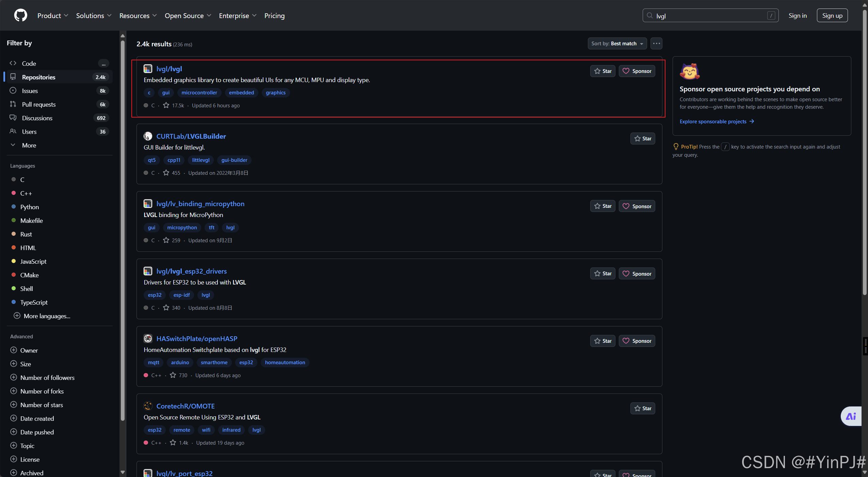The width and height of the screenshot is (868, 477).
Task: Click the three-dot options icon beside sort
Action: coord(656,44)
